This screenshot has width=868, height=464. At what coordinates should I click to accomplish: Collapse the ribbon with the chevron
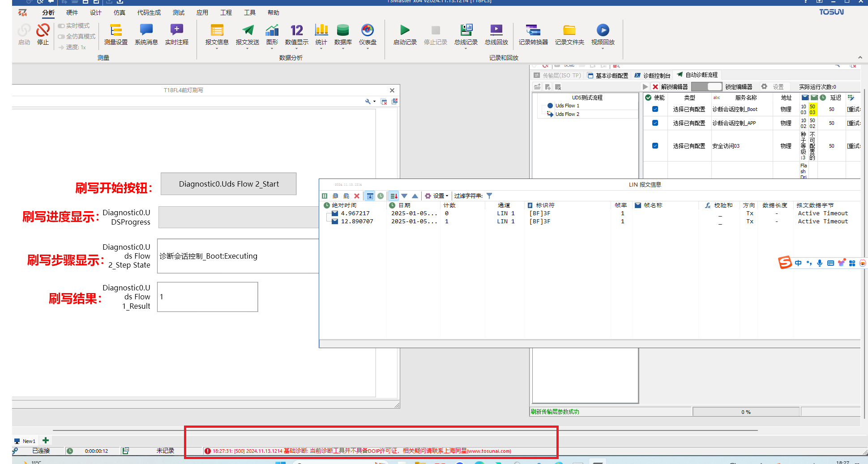860,57
